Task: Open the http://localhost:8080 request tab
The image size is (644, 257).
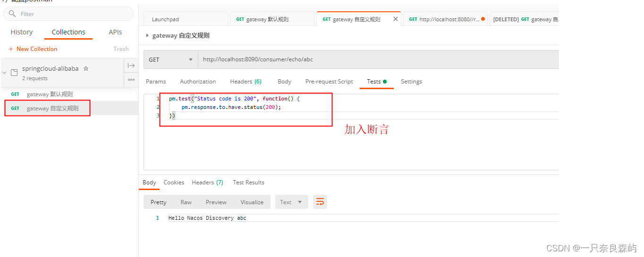Action: pos(445,19)
